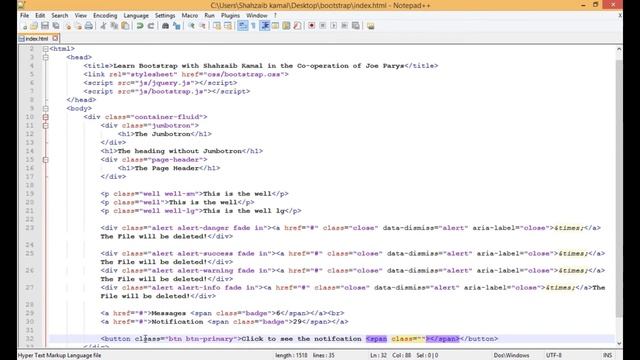This screenshot has height=360, width=640.
Task: Click 'Ln : 32' in status bar
Action: [378, 355]
